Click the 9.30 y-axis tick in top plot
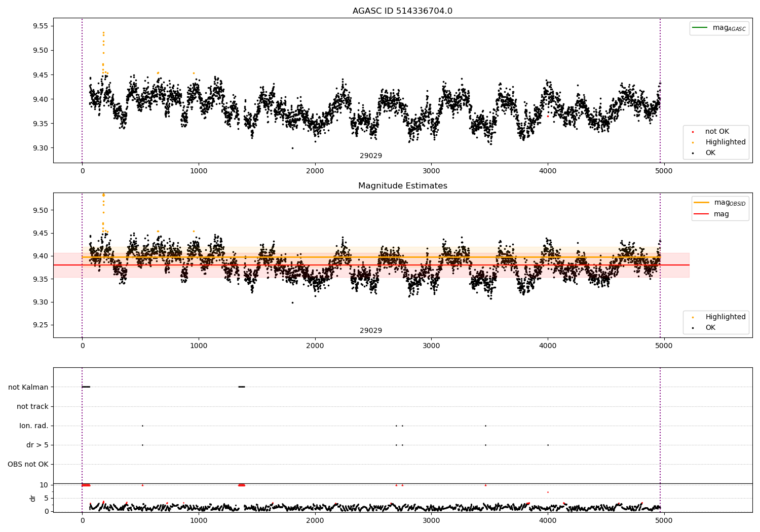760x532 pixels. (40, 148)
